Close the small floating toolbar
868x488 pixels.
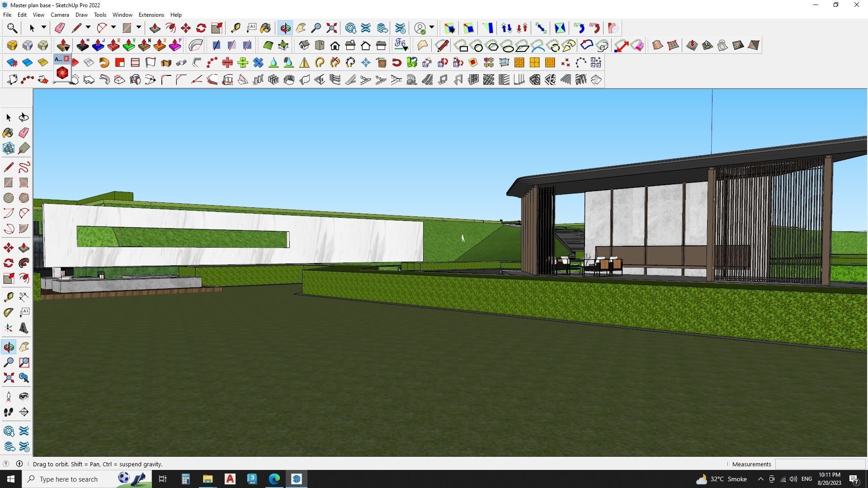66,59
